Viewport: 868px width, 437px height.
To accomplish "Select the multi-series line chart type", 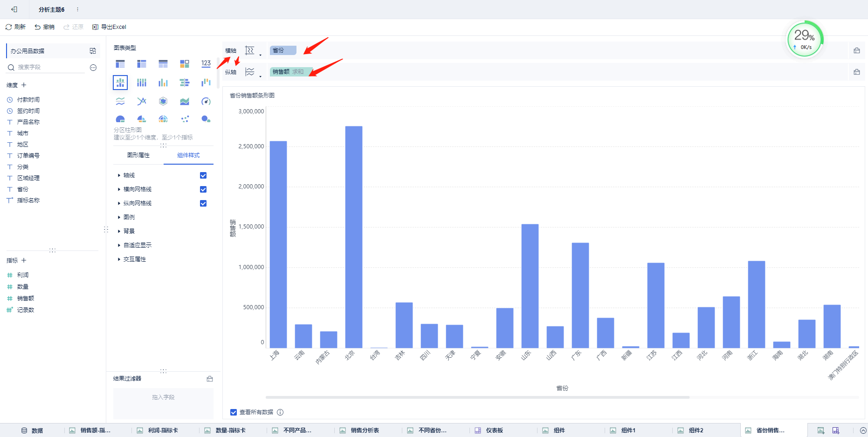I will coord(142,101).
